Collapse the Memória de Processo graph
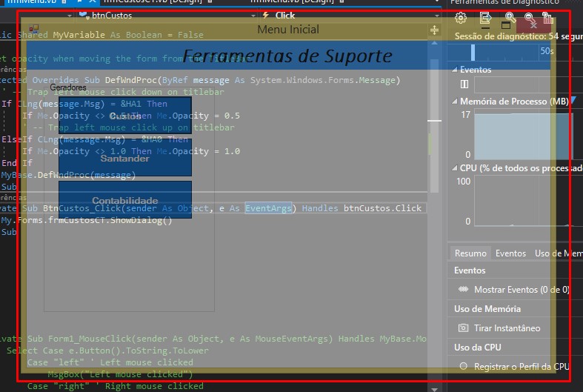Screen dimensions: 583x392 point(454,102)
